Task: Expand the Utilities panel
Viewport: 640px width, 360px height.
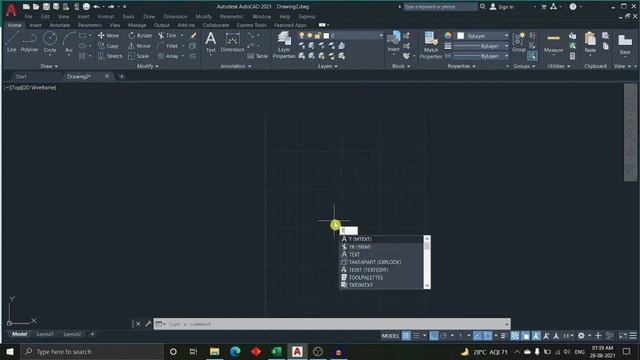Action: click(558, 66)
